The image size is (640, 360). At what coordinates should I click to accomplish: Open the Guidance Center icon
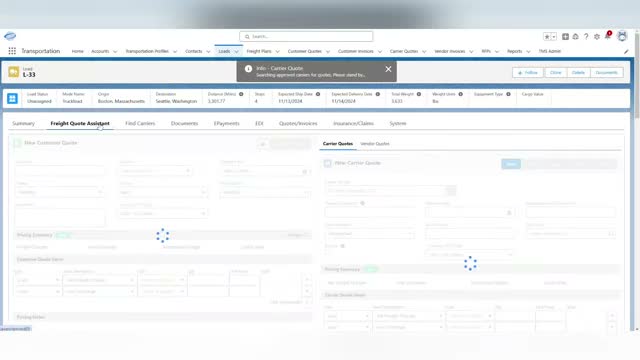point(576,37)
